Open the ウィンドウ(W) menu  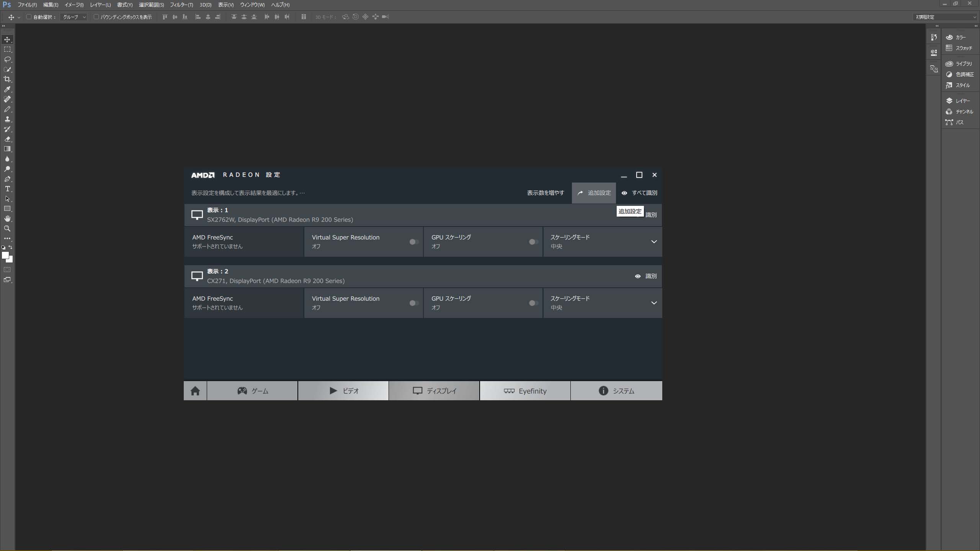pos(252,5)
